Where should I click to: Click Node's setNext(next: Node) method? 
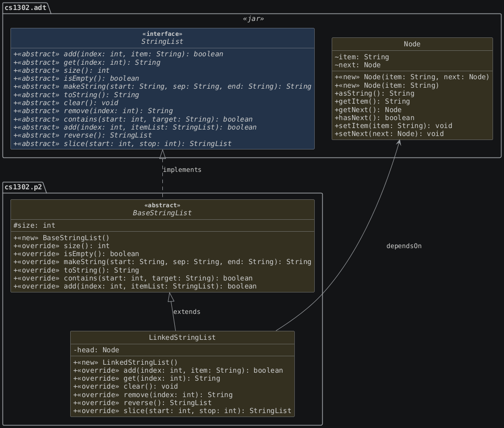pos(389,134)
